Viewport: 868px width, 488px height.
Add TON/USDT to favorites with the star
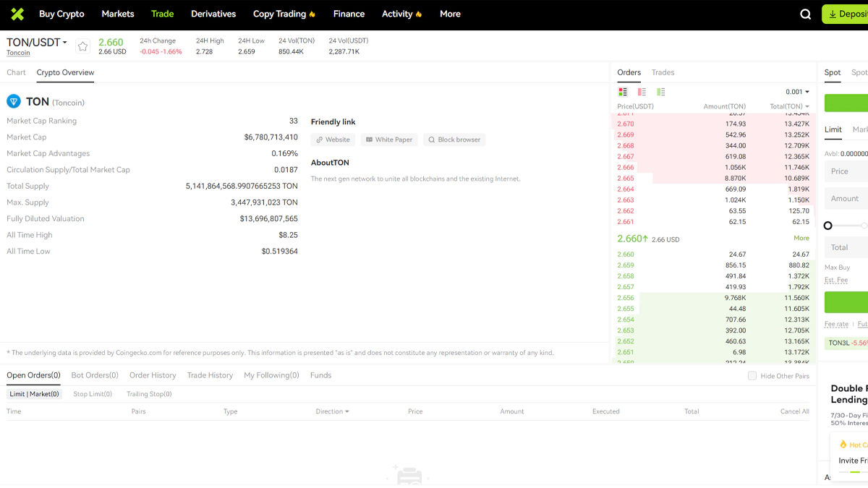click(x=83, y=46)
